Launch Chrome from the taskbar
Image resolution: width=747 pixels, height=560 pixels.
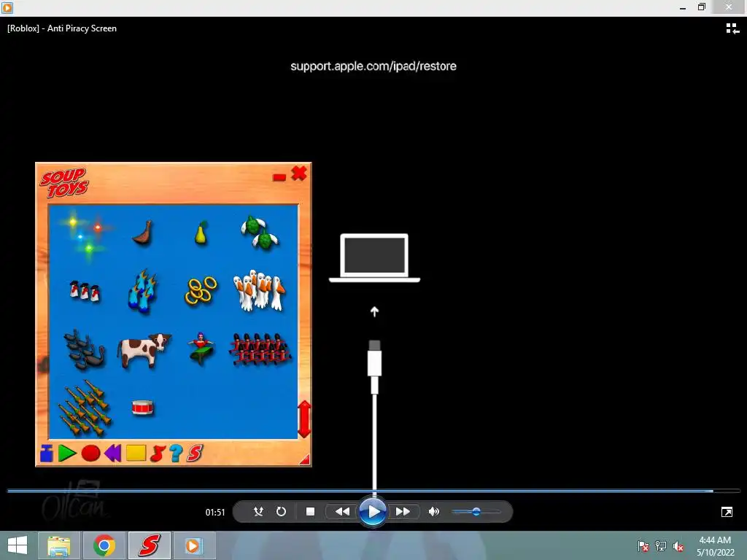[x=104, y=545]
